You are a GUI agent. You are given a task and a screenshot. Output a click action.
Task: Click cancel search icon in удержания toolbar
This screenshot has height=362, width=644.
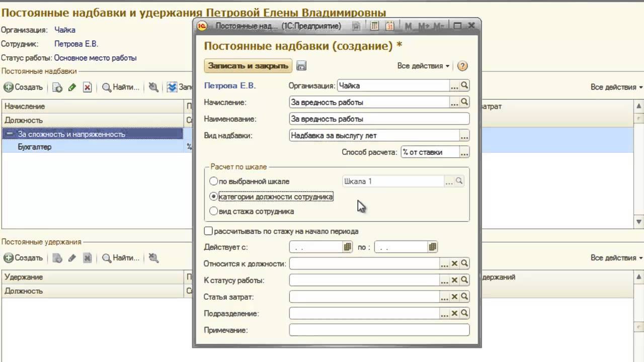pyautogui.click(x=154, y=258)
